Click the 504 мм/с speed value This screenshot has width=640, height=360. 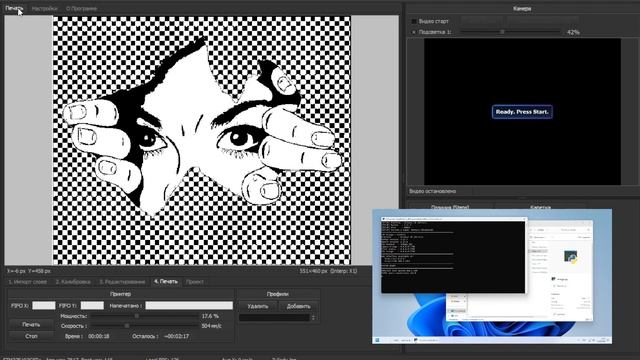211,326
